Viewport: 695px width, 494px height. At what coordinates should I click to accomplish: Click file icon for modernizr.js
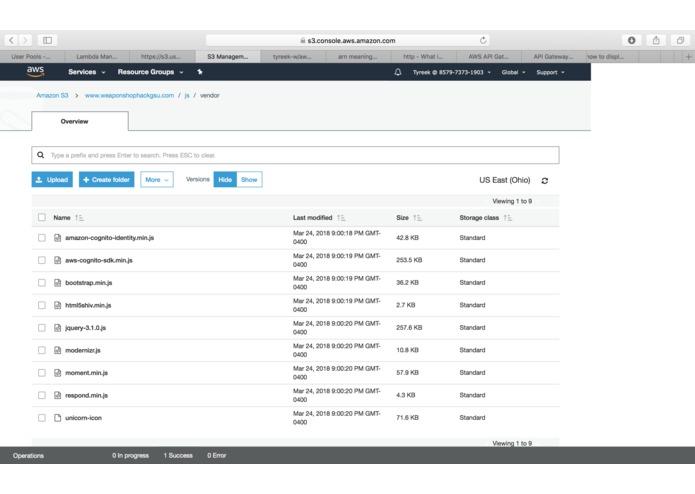pyautogui.click(x=58, y=350)
